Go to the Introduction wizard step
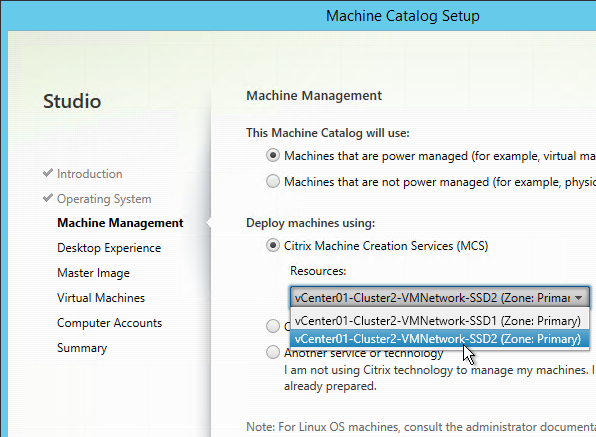The image size is (596, 437). pyautogui.click(x=90, y=174)
